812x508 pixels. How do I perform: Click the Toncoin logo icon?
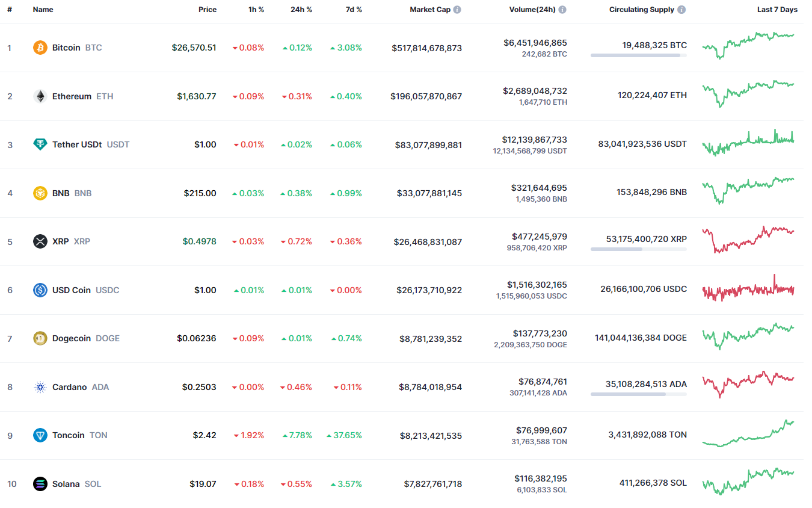pos(40,435)
